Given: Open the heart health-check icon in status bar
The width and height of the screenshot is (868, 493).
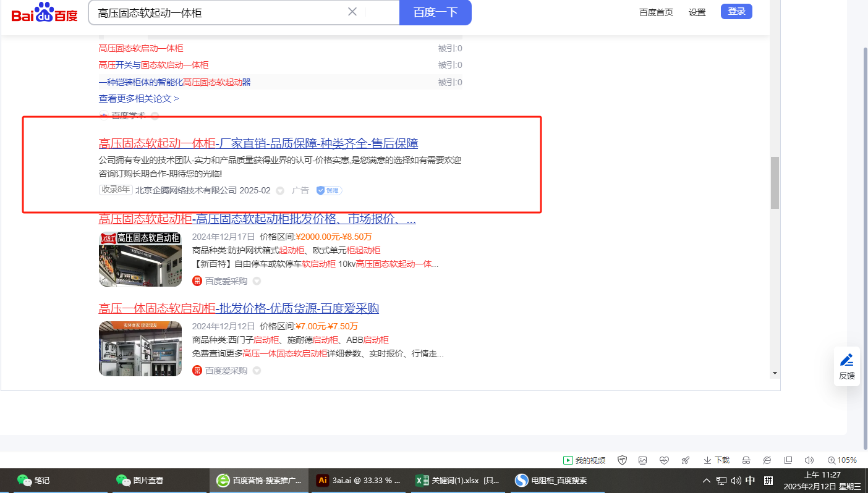Looking at the screenshot, I should (664, 460).
